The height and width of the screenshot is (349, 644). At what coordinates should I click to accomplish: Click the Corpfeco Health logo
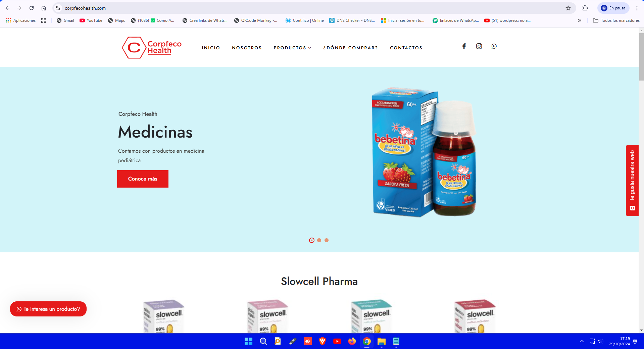pos(152,48)
